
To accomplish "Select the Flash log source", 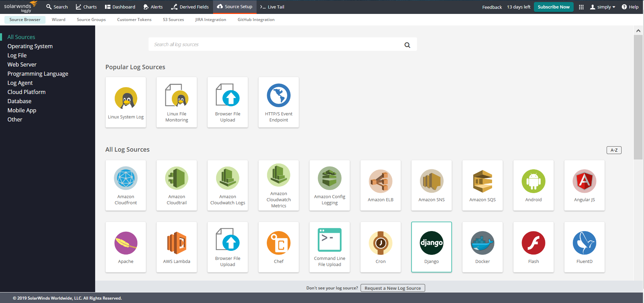I will point(534,247).
